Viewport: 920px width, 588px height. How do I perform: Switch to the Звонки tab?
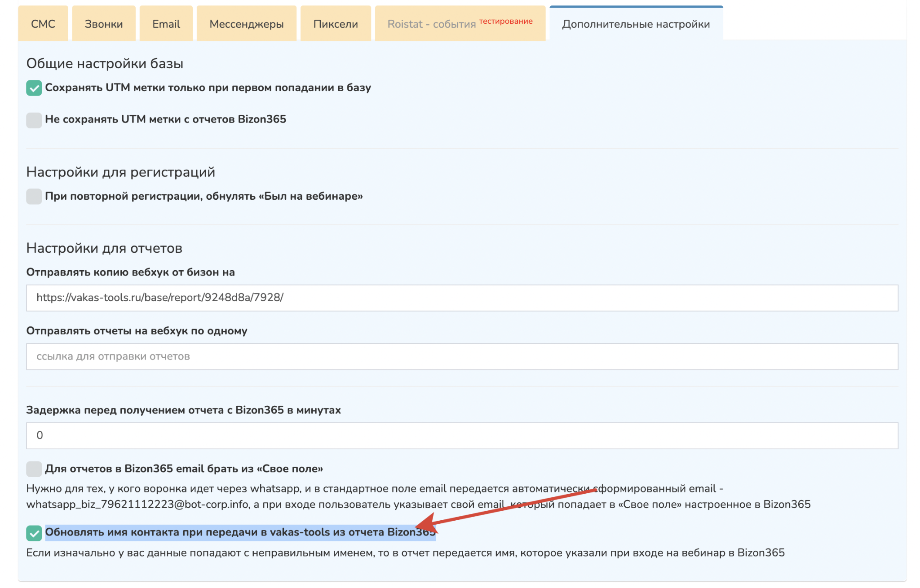(103, 24)
